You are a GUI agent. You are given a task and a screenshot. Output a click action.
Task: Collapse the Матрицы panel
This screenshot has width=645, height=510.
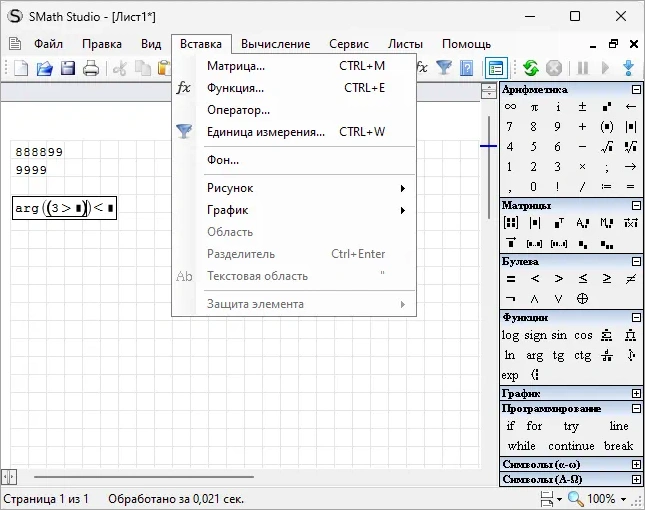(636, 205)
